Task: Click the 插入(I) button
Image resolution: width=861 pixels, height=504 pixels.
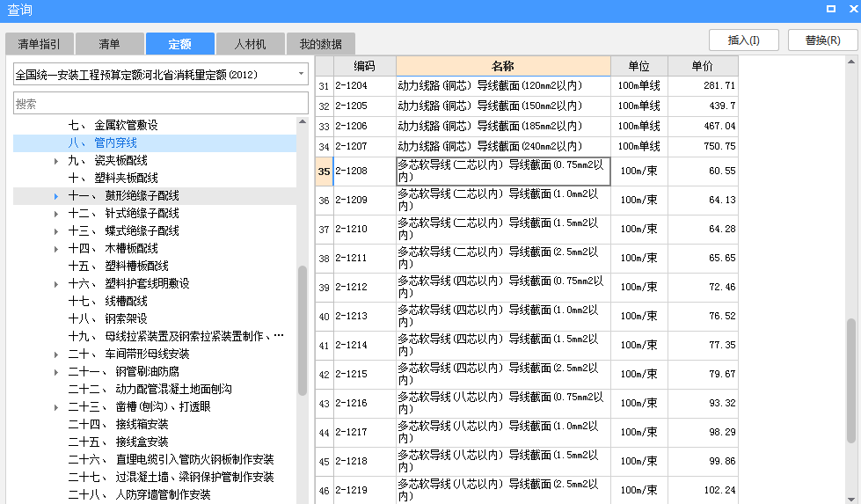Action: coord(743,40)
